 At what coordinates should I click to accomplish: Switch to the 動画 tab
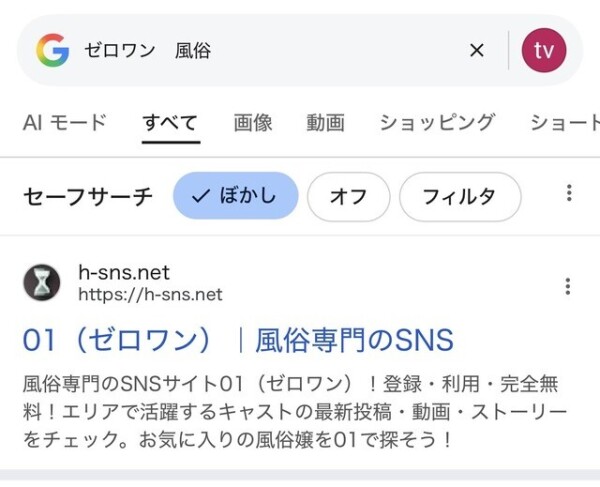click(x=326, y=123)
